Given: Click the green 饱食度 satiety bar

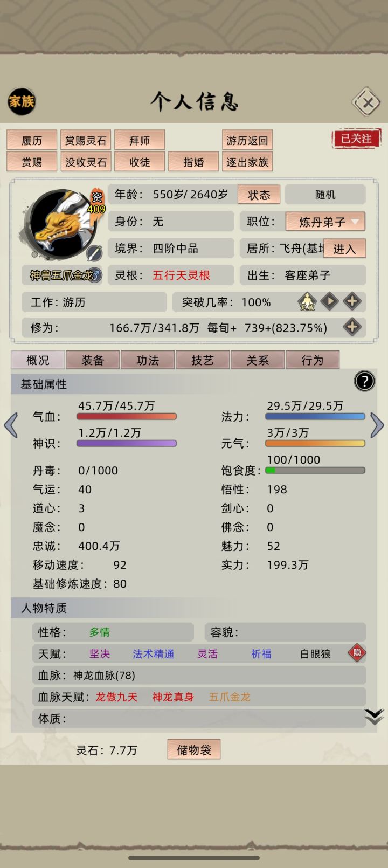Looking at the screenshot, I should pyautogui.click(x=315, y=470).
